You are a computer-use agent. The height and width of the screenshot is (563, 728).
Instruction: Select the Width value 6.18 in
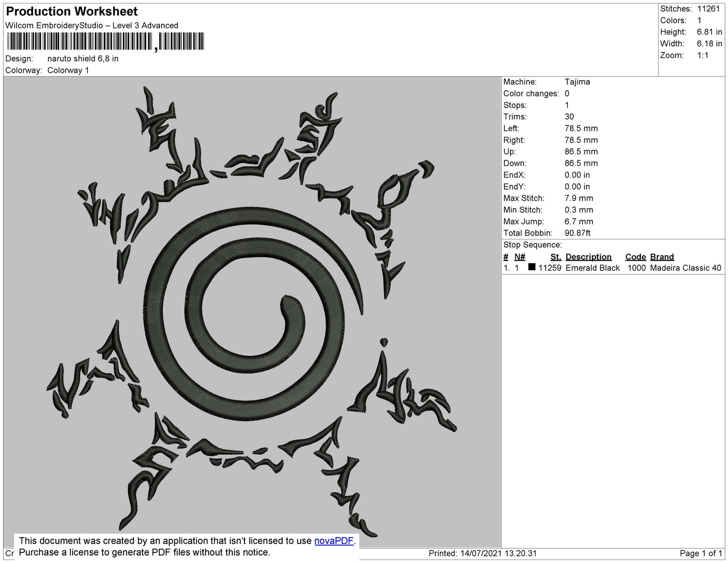(x=709, y=44)
